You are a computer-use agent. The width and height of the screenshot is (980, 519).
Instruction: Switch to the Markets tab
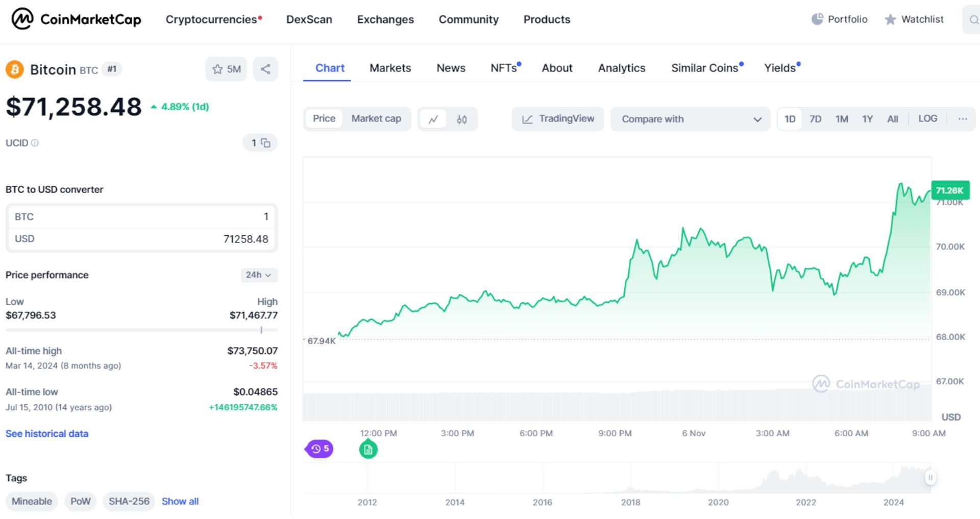[x=390, y=68]
